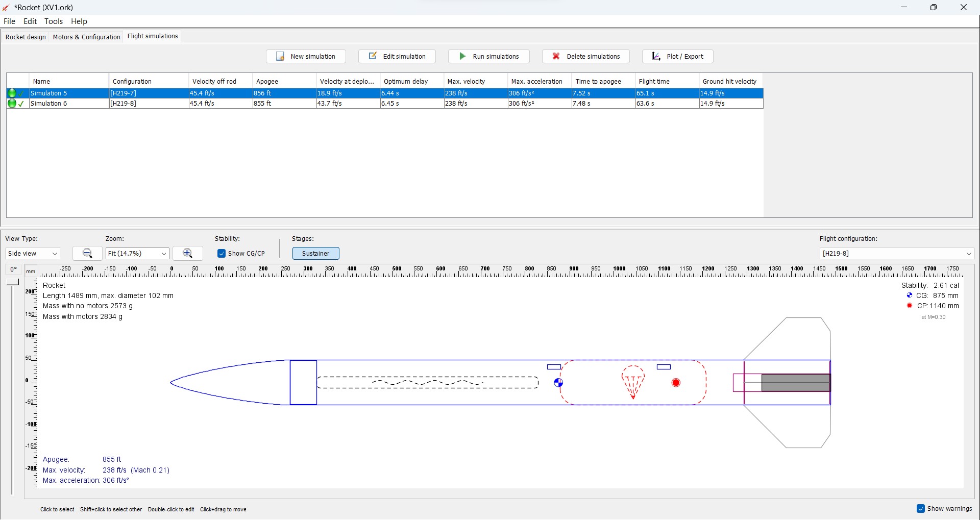Toggle the Show warnings checkbox
The image size is (980, 520).
coord(921,509)
